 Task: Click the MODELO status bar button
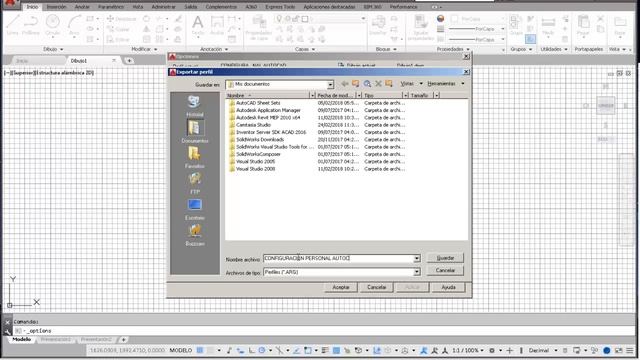180,351
